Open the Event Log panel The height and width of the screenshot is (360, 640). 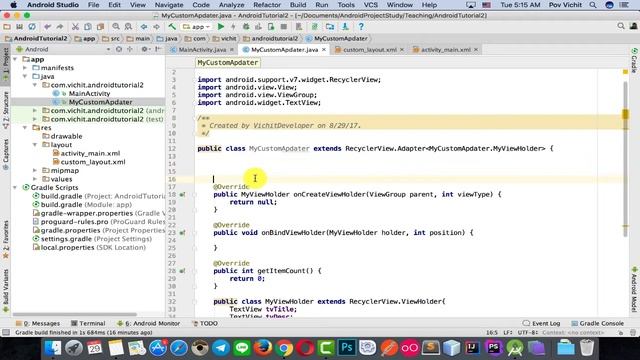pos(542,323)
